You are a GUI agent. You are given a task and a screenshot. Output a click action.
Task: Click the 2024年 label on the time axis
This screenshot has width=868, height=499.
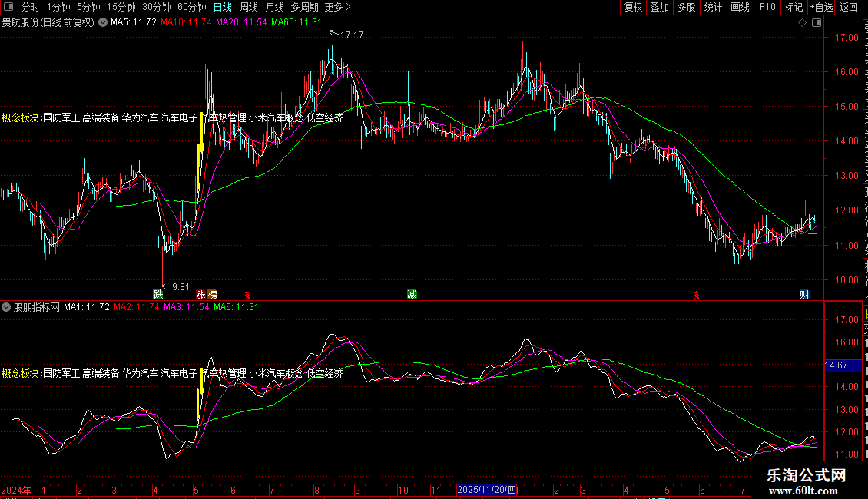16,490
